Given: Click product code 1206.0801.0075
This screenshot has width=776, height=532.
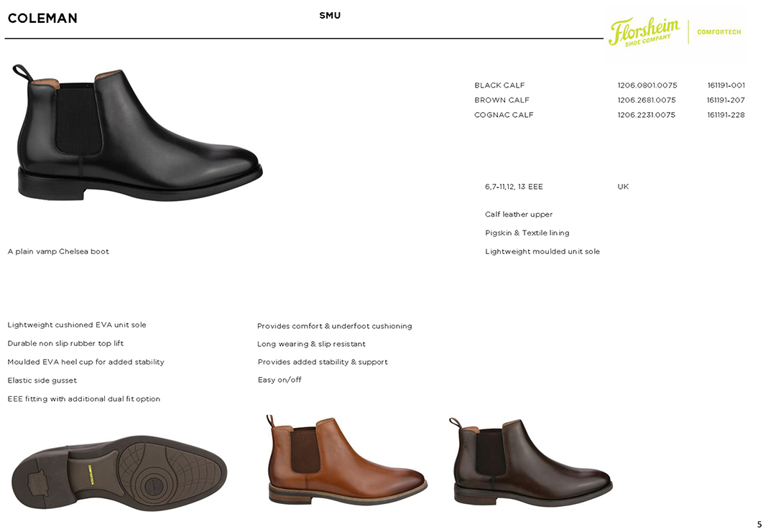Looking at the screenshot, I should tap(647, 85).
